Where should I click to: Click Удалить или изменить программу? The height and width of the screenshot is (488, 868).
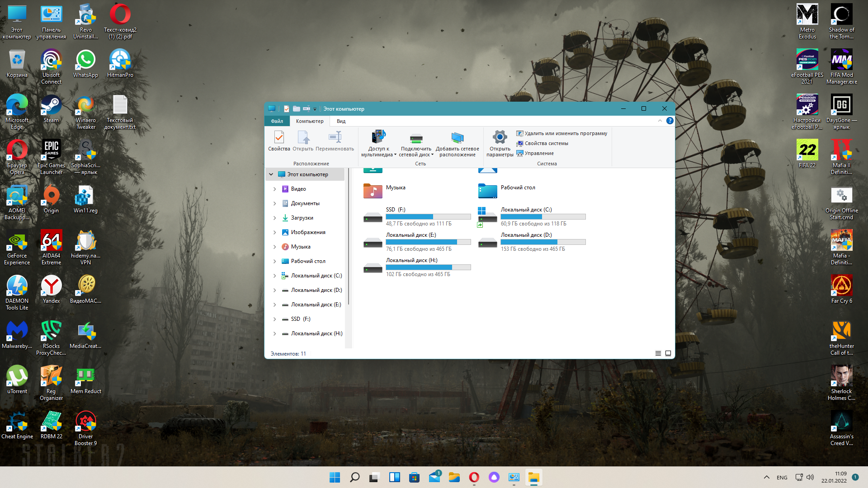pos(565,133)
